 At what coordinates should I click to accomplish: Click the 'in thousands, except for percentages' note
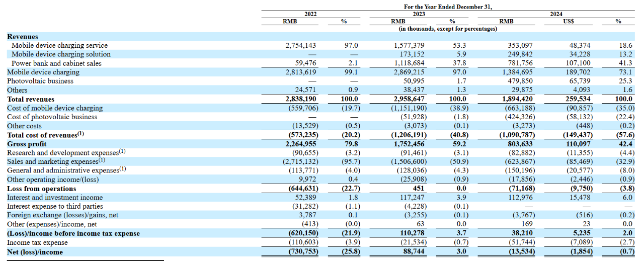[x=448, y=29]
